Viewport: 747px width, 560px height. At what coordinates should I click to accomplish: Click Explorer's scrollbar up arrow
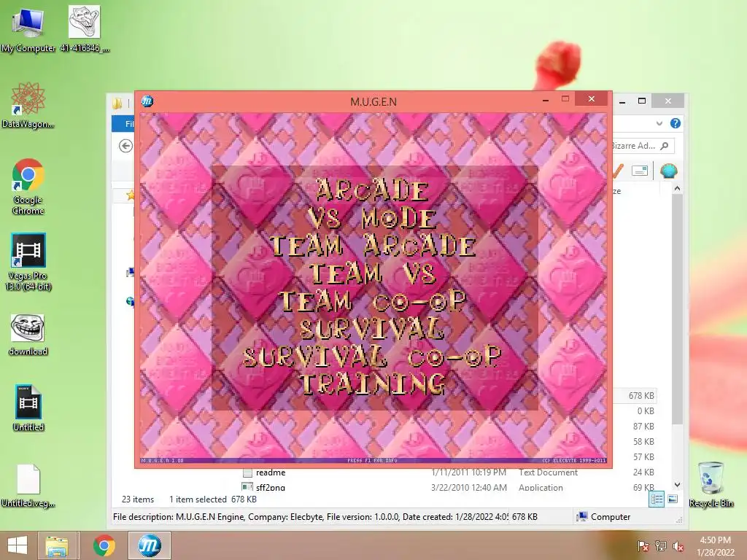pos(677,189)
